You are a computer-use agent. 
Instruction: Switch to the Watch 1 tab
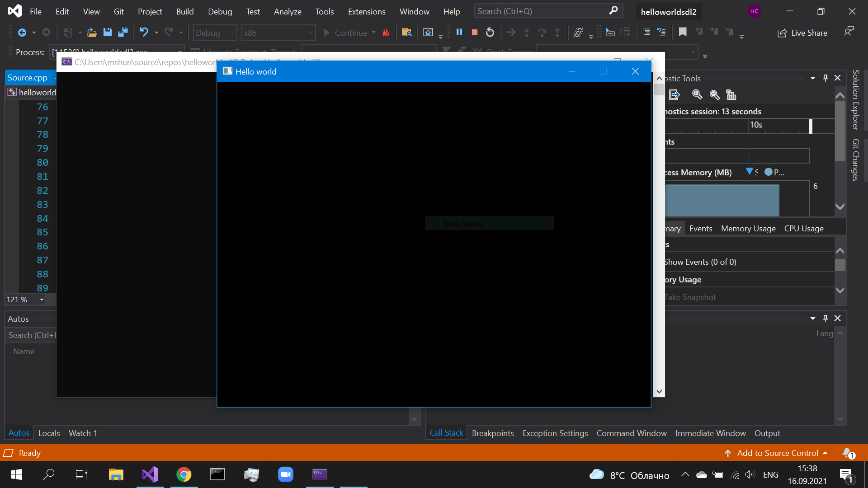(83, 433)
